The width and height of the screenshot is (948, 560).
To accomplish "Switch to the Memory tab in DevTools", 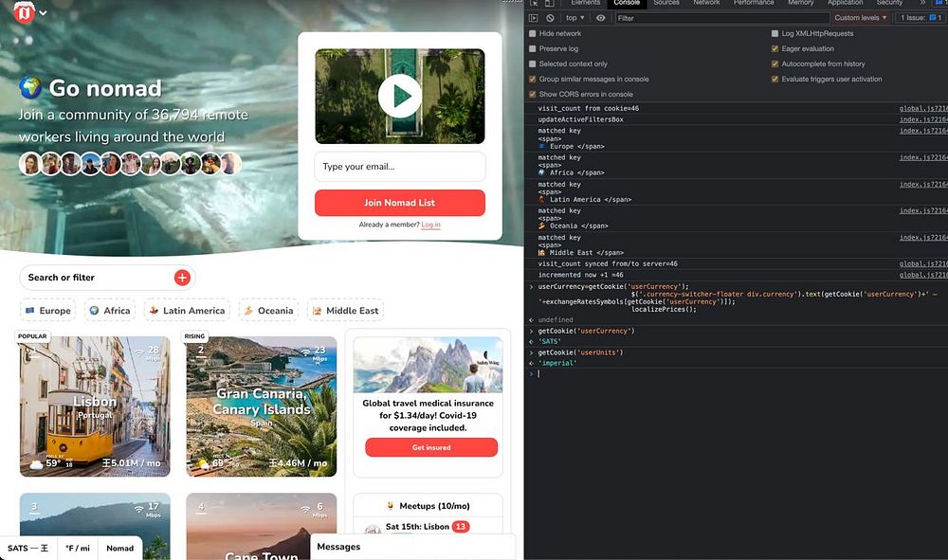I will tap(800, 3).
